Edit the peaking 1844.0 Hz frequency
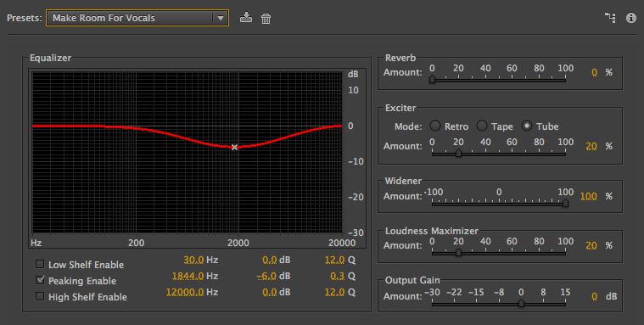 tap(188, 276)
